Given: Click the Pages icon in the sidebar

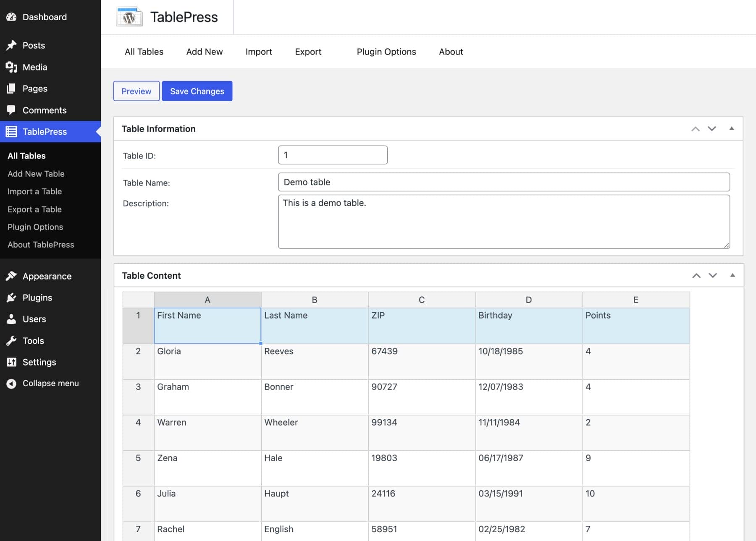Looking at the screenshot, I should [12, 89].
